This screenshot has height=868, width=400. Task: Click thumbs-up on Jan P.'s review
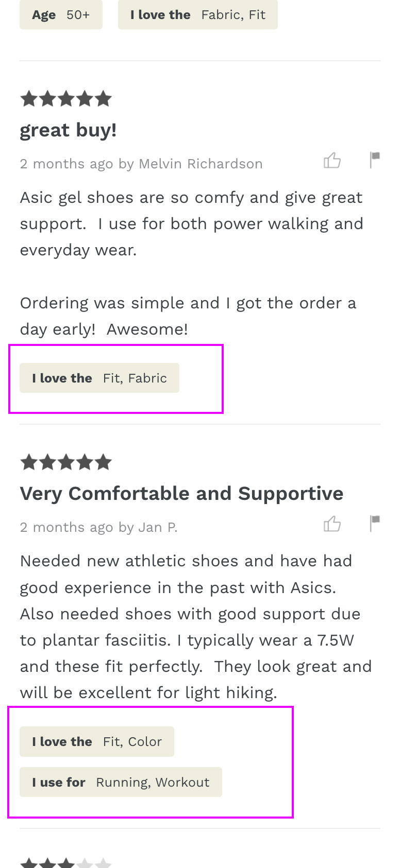tap(332, 525)
